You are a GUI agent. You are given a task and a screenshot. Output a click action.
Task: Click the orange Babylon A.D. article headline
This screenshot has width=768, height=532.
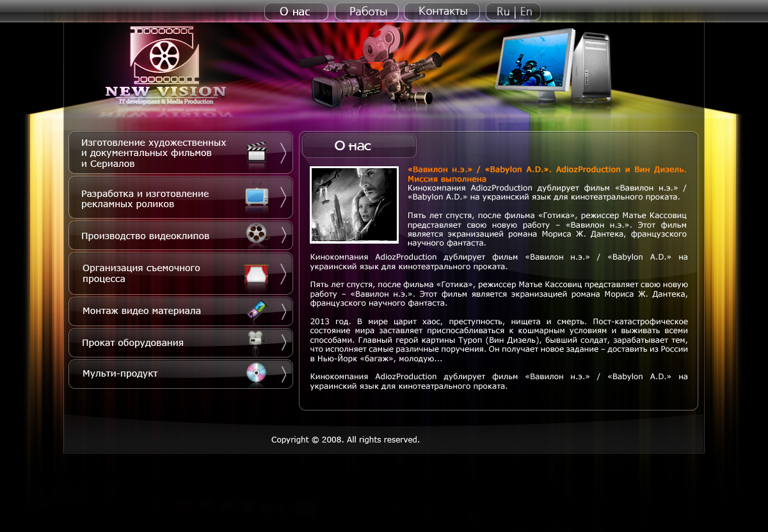tap(547, 174)
